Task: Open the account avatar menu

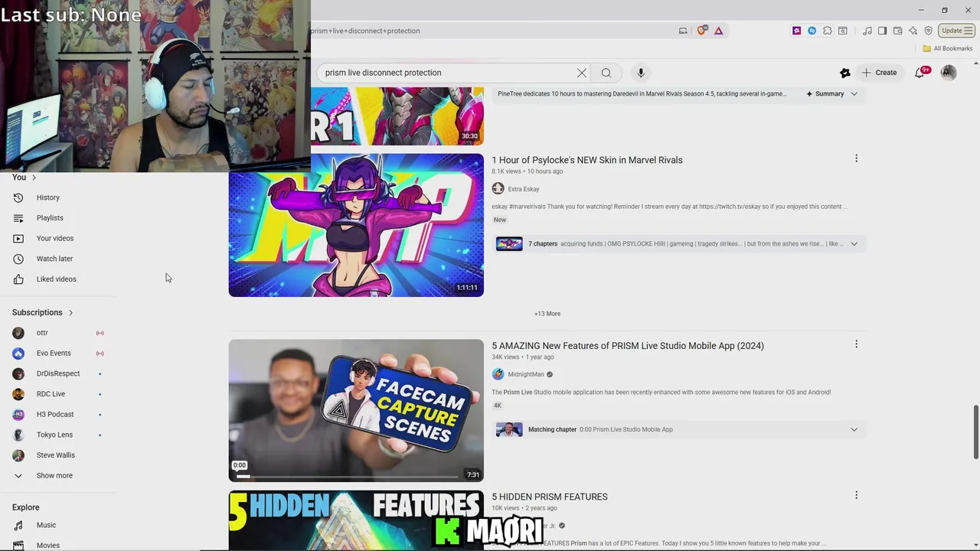Action: (949, 73)
